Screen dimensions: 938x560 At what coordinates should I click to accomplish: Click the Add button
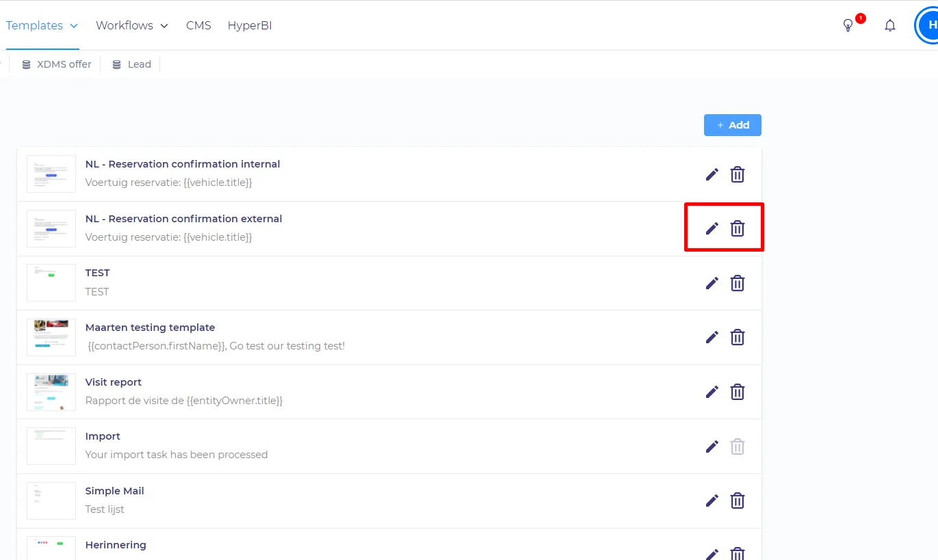(x=733, y=125)
